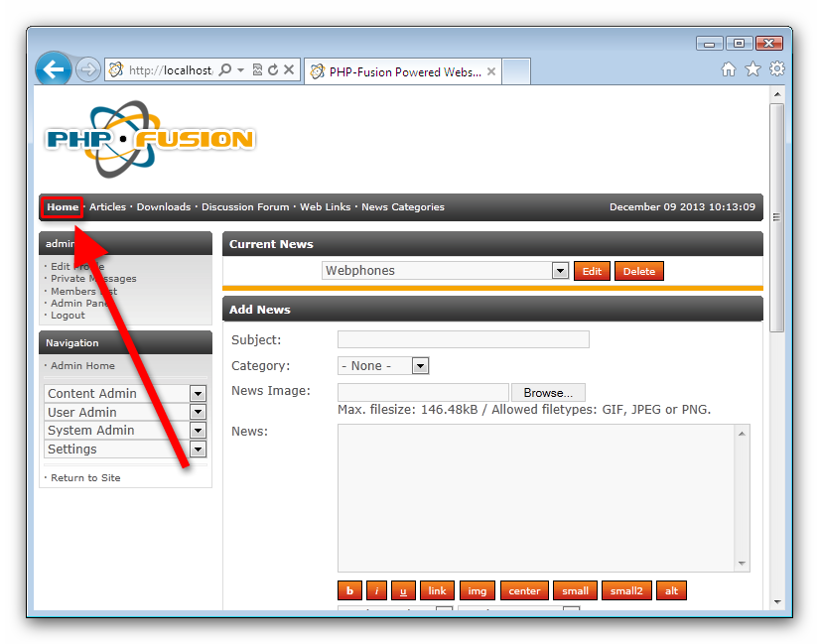Expand the User Admin dropdown

pos(198,412)
